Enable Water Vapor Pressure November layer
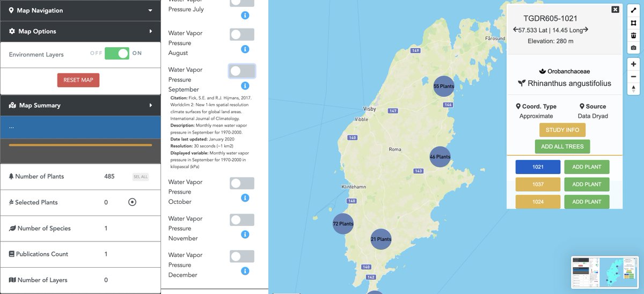Viewport: 644px width, 294px height. [242, 220]
